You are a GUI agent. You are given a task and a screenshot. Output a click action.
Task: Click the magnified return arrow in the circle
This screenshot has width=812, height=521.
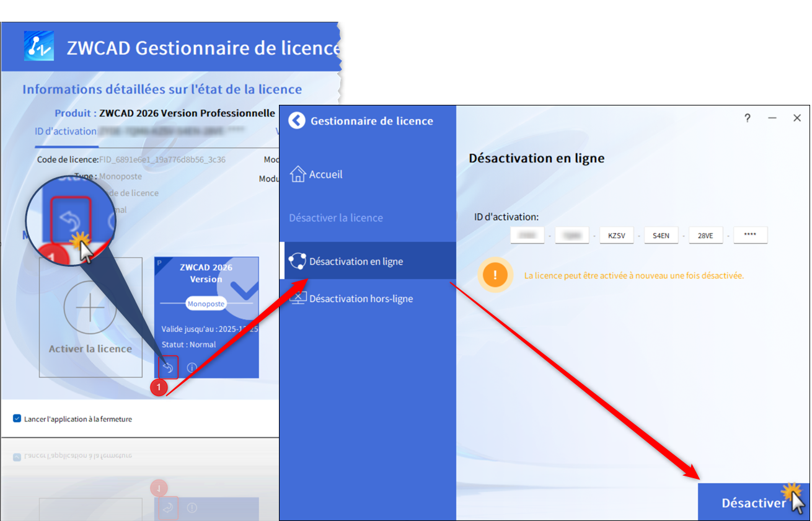tap(70, 220)
